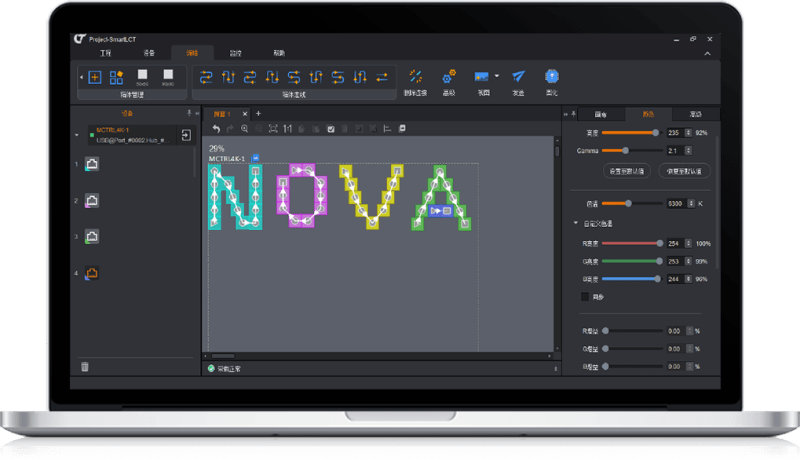Adjust the Gamma 2.1 value stepper
Viewport: 800px width, 460px height.
pyautogui.click(x=688, y=150)
